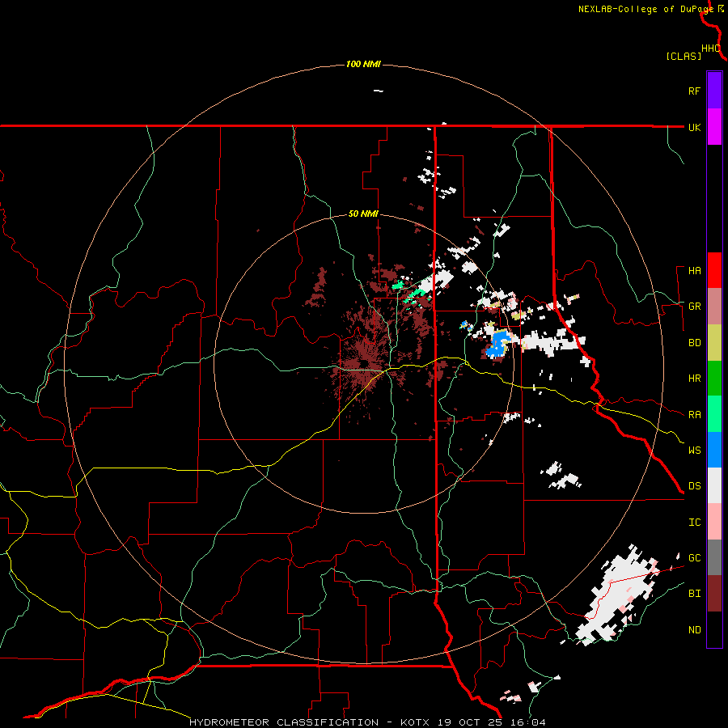
Task: Click the BI legend label
Action: point(694,594)
